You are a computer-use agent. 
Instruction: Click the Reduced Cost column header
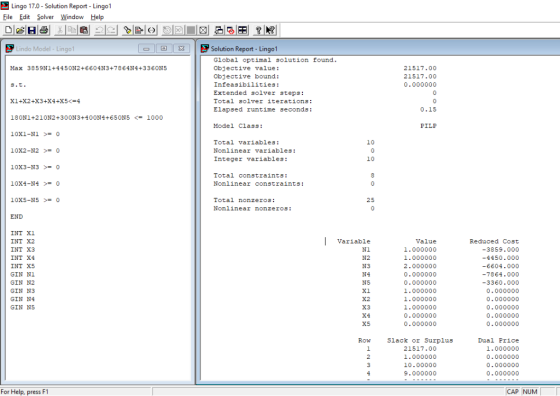(x=494, y=241)
